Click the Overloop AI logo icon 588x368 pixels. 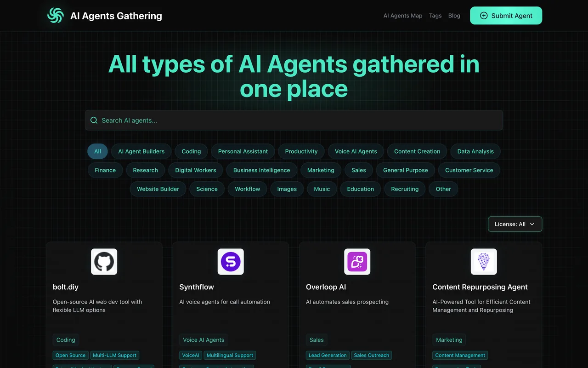pos(357,262)
